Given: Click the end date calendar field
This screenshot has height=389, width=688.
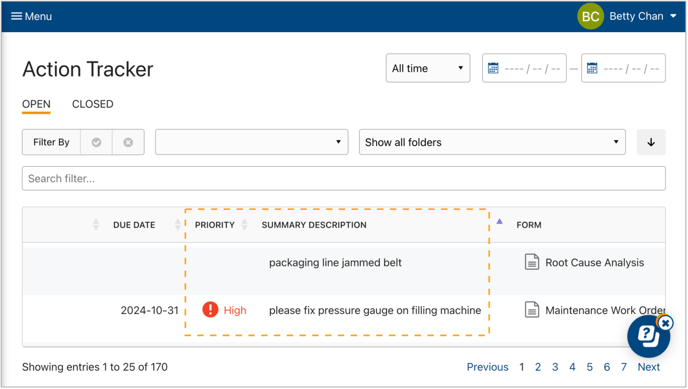Looking at the screenshot, I should coord(623,68).
